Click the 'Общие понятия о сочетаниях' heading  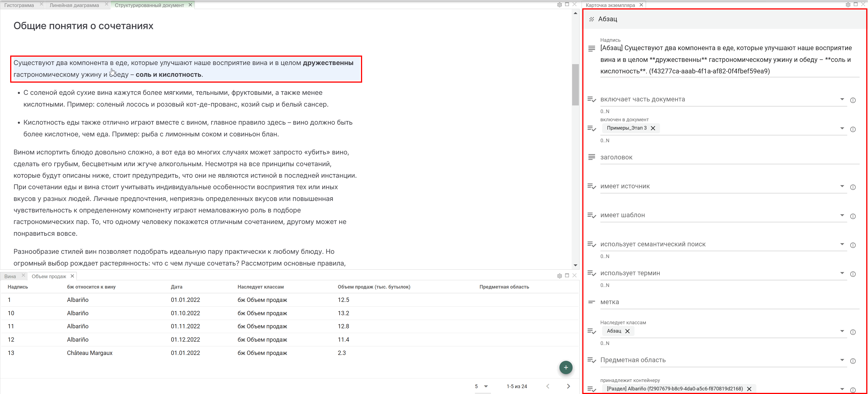pyautogui.click(x=83, y=26)
